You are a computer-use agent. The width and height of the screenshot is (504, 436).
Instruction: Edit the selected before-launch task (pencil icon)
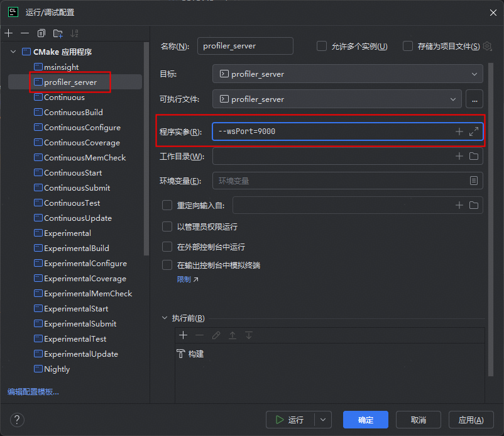click(x=216, y=335)
